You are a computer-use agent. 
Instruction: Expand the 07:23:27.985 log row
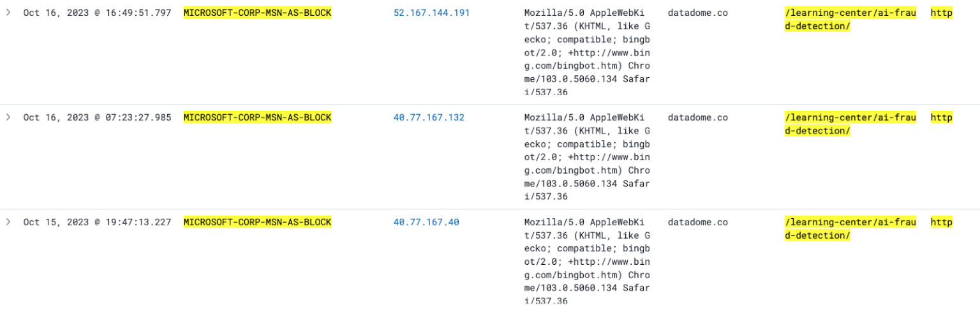pos(8,117)
